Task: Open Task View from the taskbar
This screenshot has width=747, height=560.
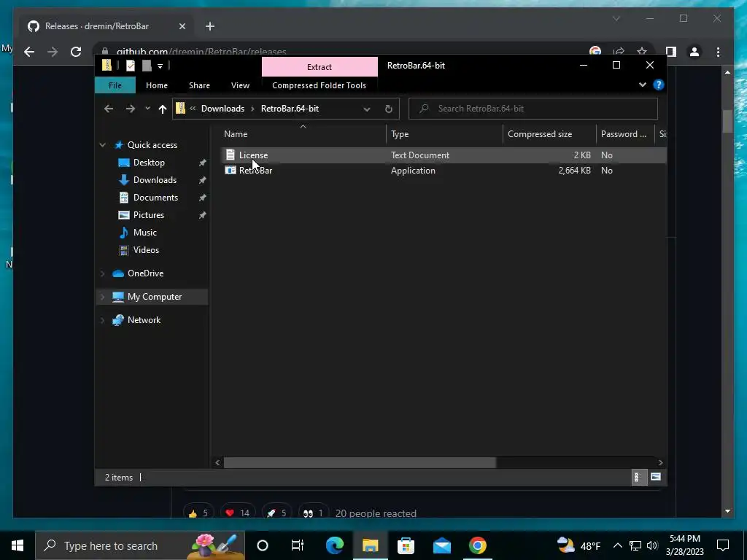Action: [298, 545]
